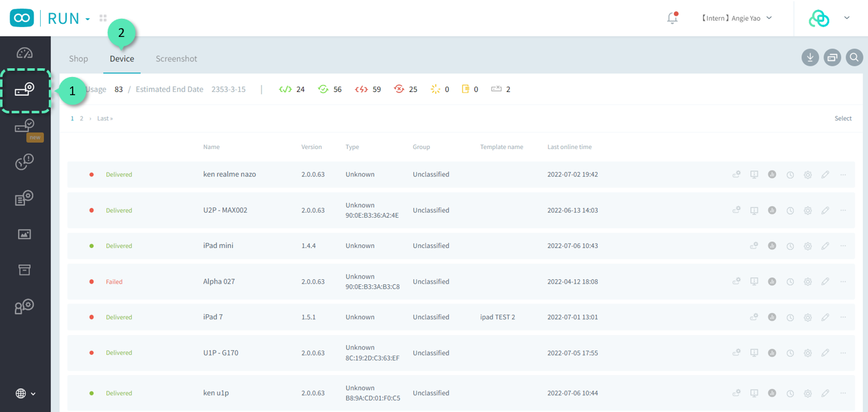Select the ken realme nazo device name
The image size is (868, 412).
[230, 175]
